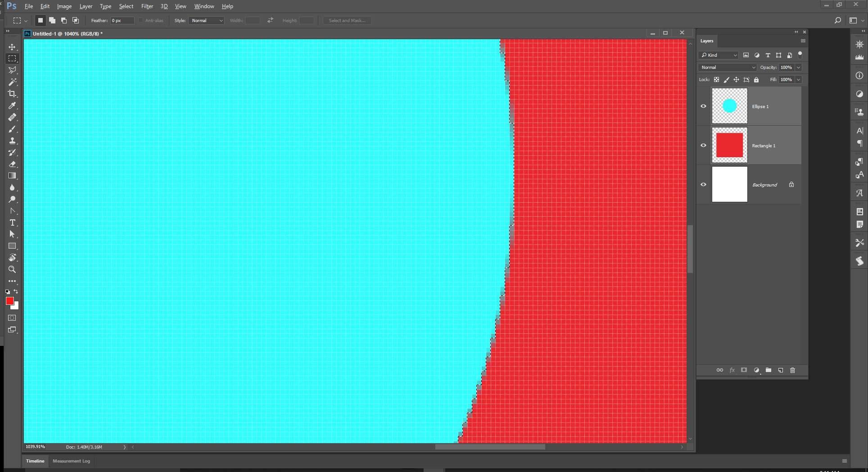Toggle layer filtering on or off

800,54
